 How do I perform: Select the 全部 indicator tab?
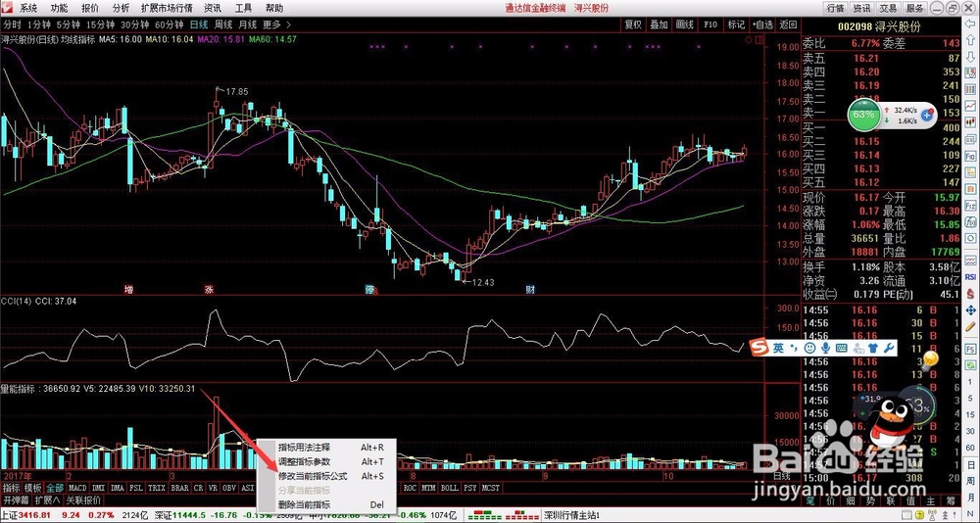55,488
